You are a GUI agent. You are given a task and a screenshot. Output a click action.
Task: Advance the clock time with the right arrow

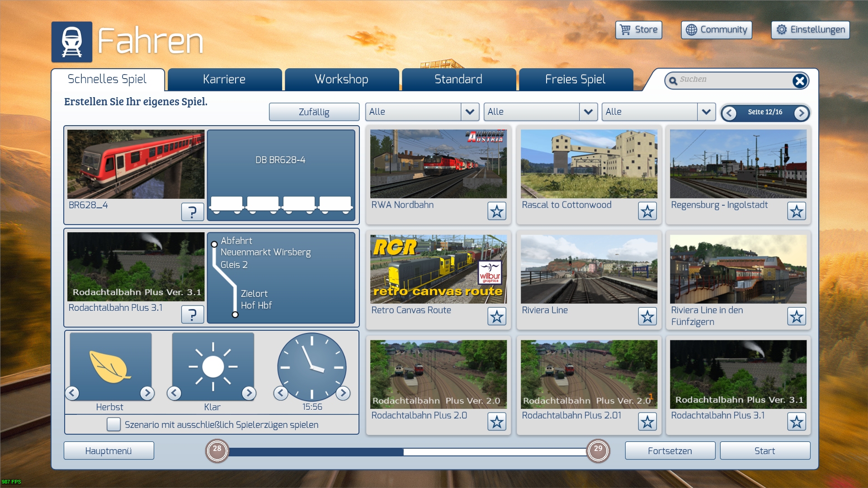click(343, 393)
